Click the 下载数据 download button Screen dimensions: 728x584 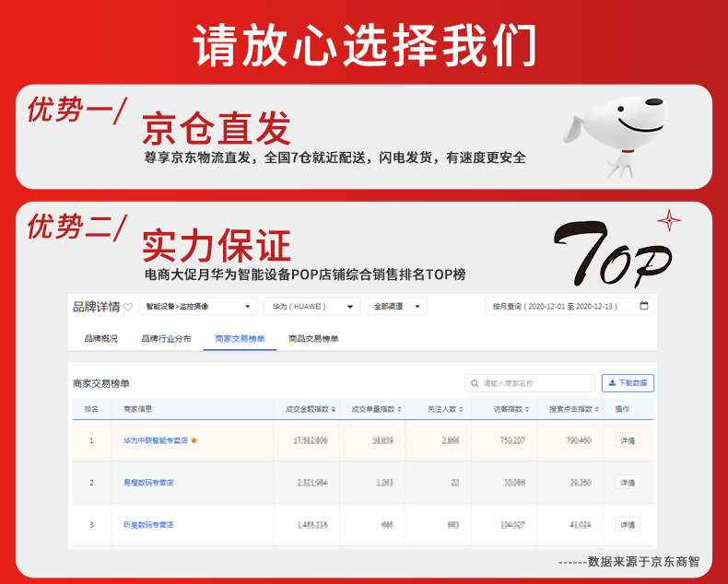click(x=628, y=383)
